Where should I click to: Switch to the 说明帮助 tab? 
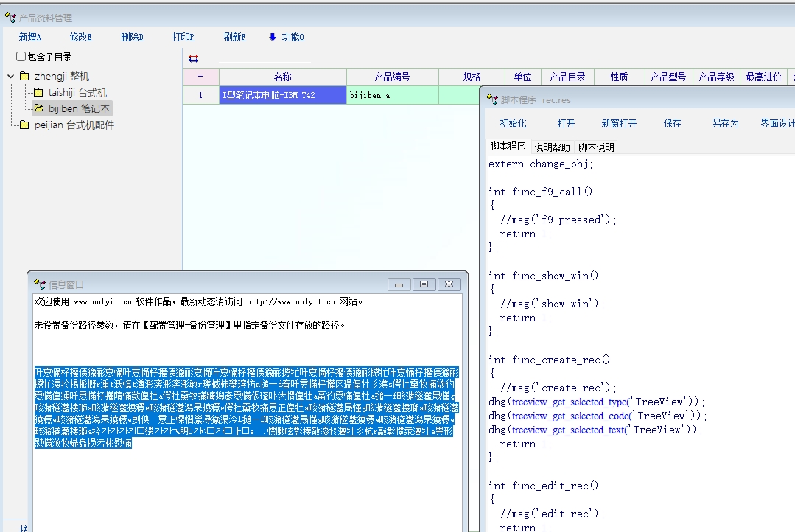[552, 147]
